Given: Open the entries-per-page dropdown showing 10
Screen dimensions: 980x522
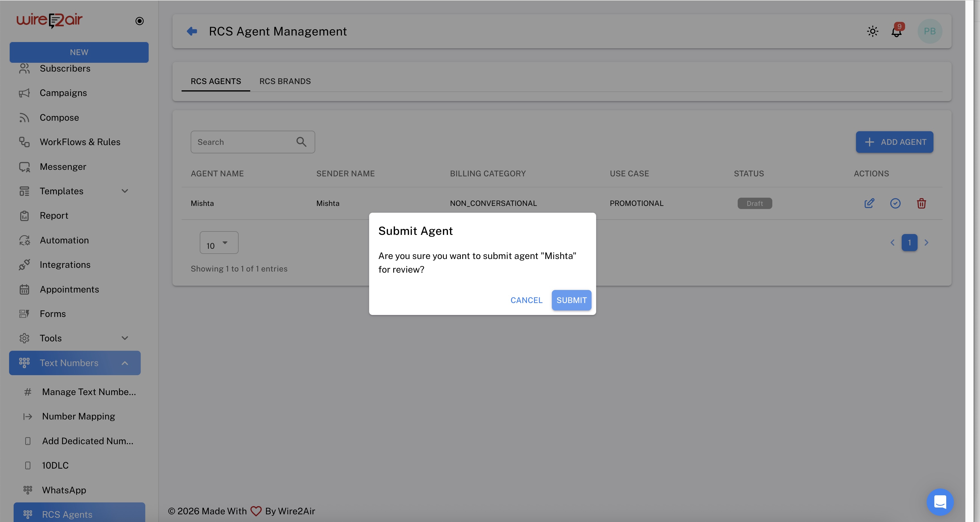Looking at the screenshot, I should pyautogui.click(x=219, y=243).
